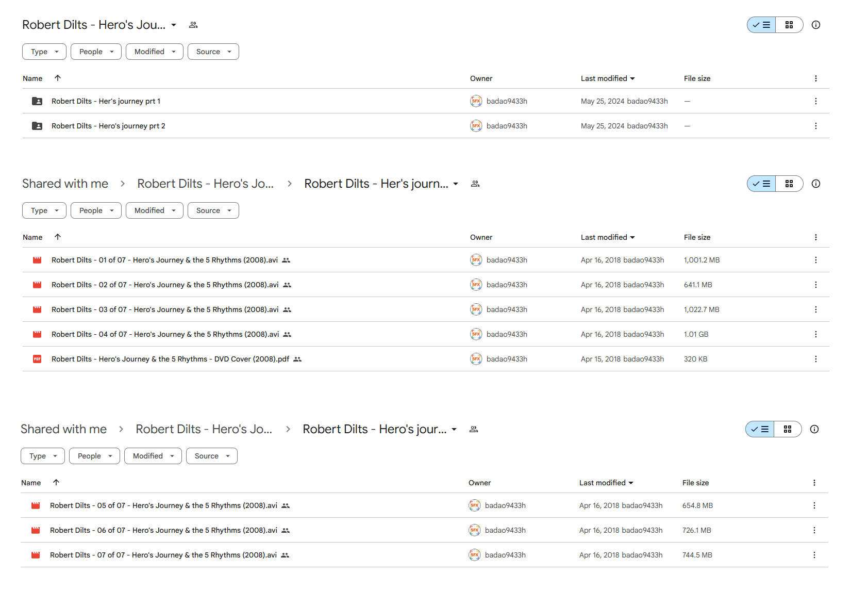Open the Modified filter in the top panel
The height and width of the screenshot is (590, 868).
(155, 52)
